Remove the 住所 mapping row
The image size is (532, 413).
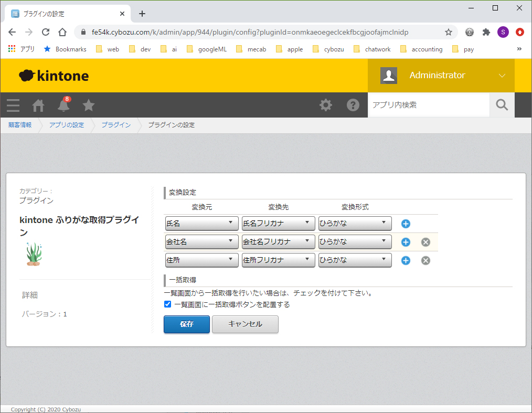click(x=425, y=260)
